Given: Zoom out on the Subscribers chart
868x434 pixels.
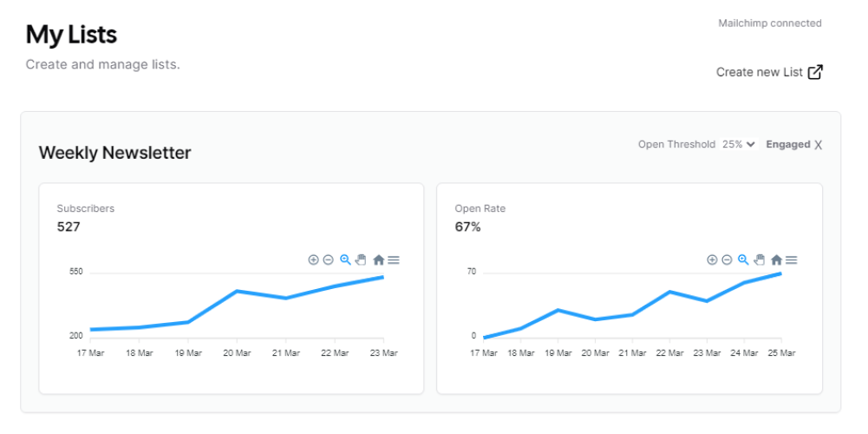Looking at the screenshot, I should (328, 260).
